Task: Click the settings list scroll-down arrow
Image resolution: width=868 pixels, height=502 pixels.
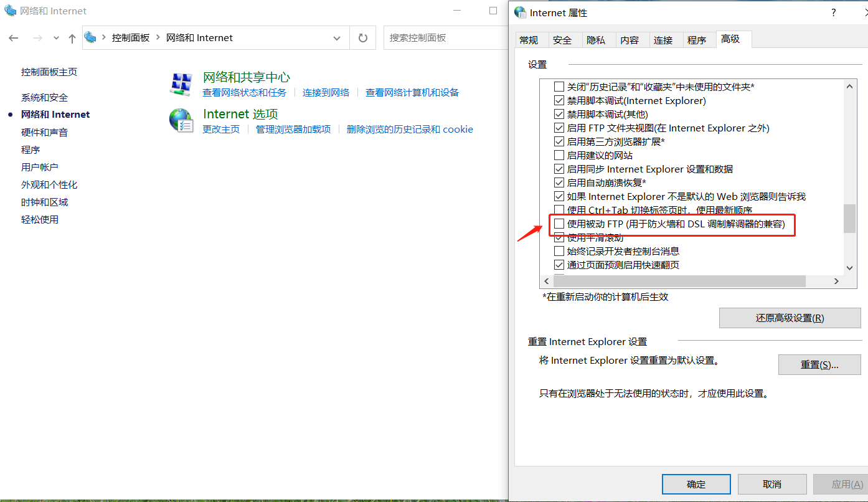Action: coord(850,268)
